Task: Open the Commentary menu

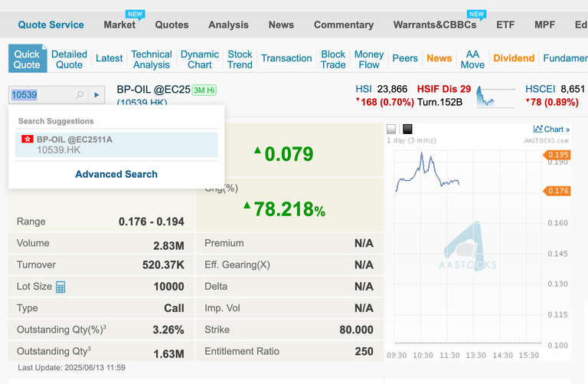Action: [344, 25]
